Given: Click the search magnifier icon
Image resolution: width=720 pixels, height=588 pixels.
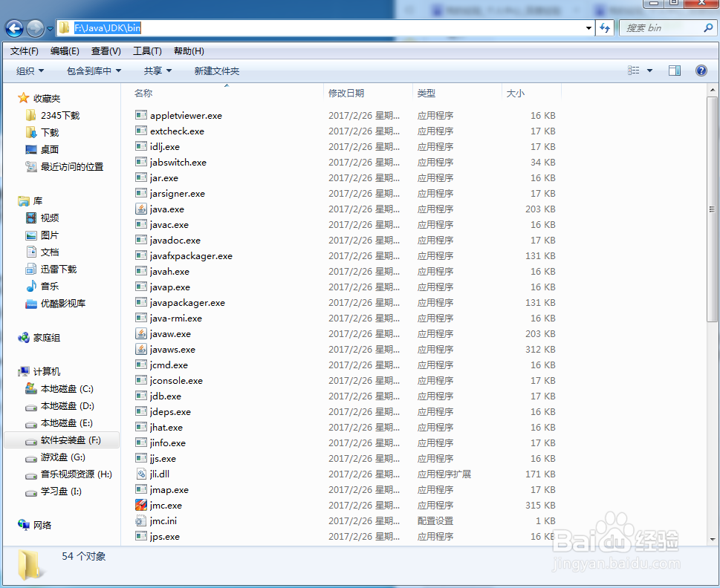Looking at the screenshot, I should 707,27.
